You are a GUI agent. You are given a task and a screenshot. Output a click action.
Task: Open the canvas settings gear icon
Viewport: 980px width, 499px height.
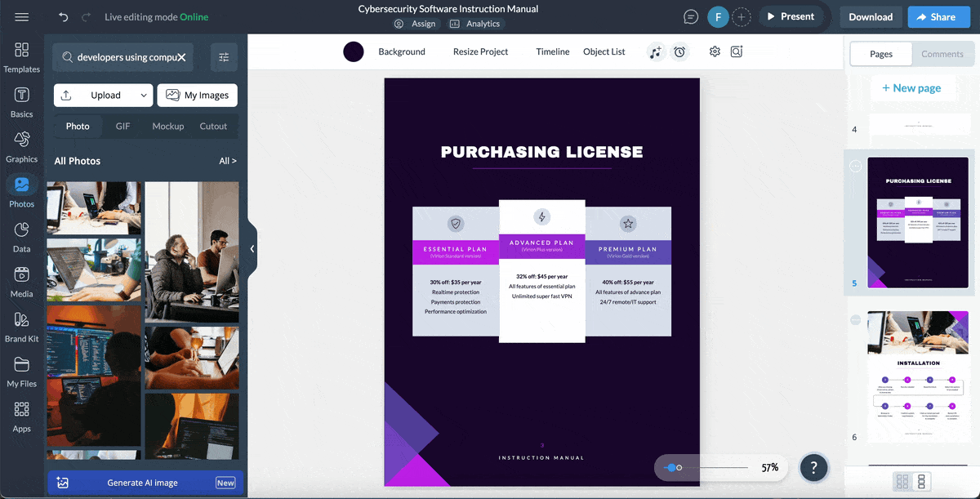tap(715, 52)
